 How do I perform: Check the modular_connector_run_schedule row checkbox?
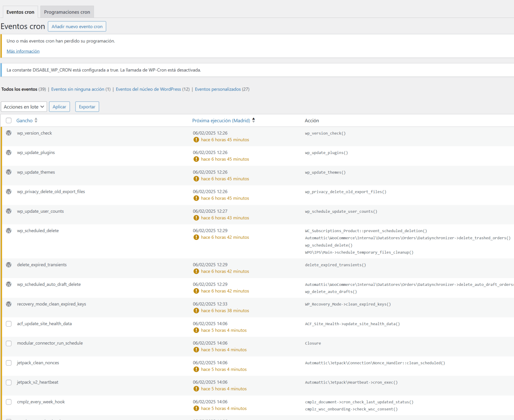[x=9, y=343]
